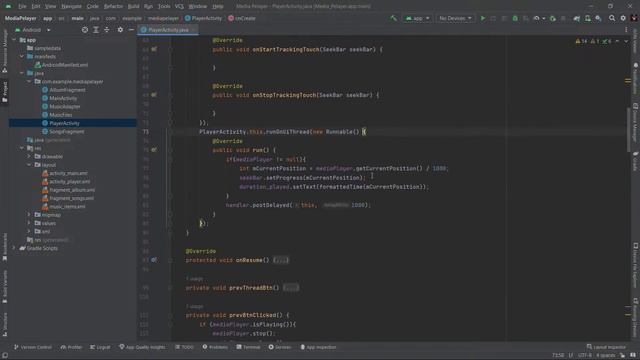
Task: Open IDE settings gear in main toolbar
Action: pos(623,18)
